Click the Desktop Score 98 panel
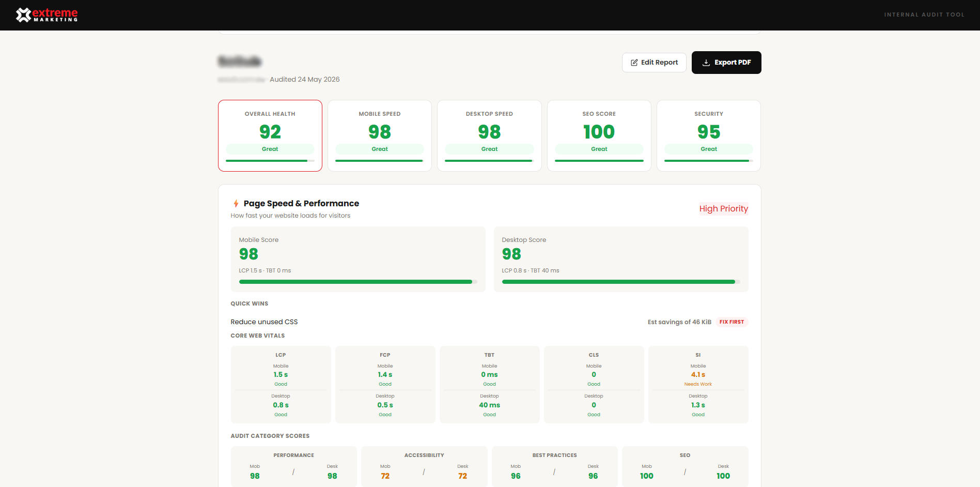 pos(621,259)
